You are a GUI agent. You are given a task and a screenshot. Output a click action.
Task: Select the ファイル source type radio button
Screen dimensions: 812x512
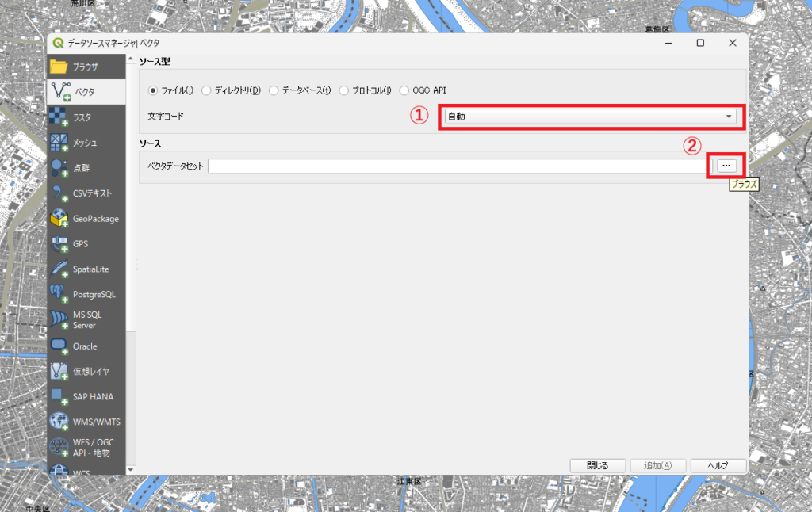pos(155,90)
